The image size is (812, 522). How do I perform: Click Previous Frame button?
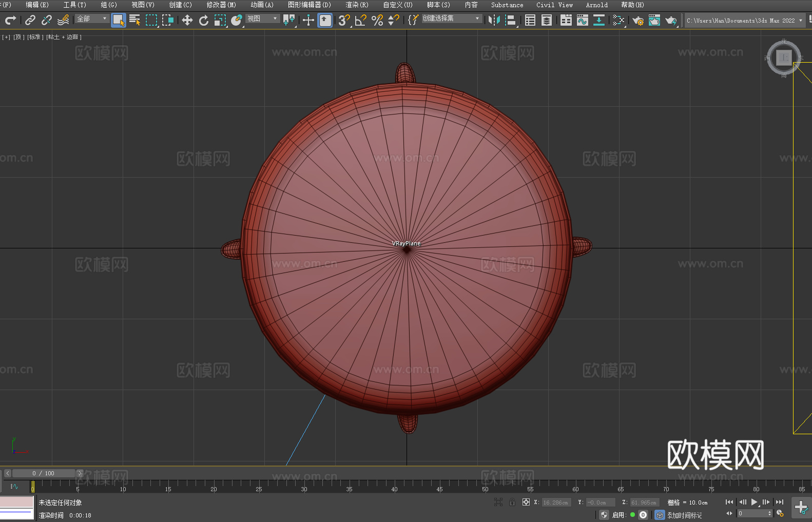click(x=742, y=502)
